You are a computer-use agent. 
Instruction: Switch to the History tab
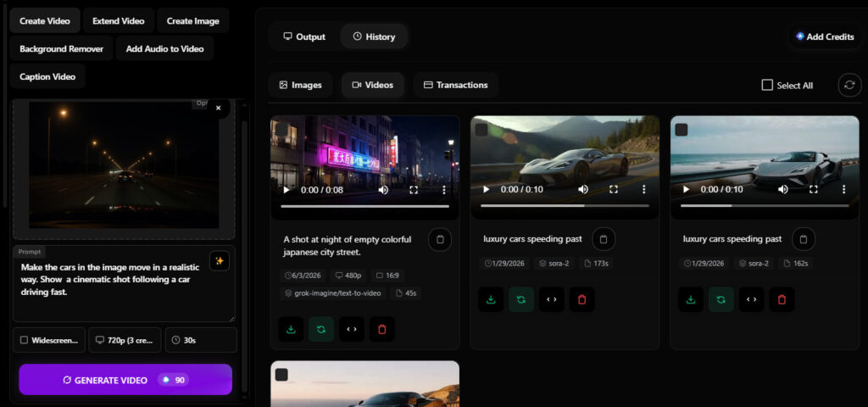click(x=374, y=36)
